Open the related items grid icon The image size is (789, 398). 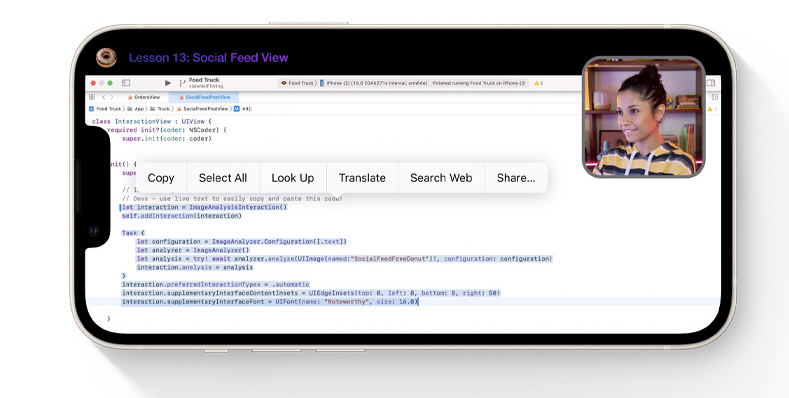(92, 97)
